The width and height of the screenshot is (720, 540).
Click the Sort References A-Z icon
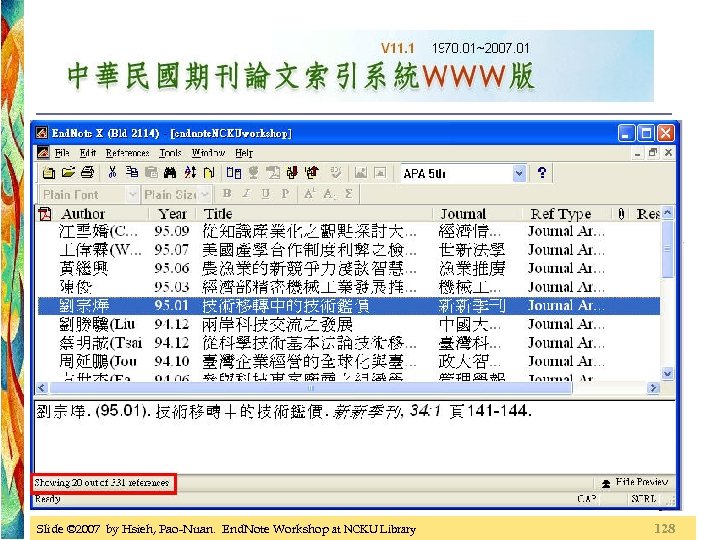(x=190, y=173)
